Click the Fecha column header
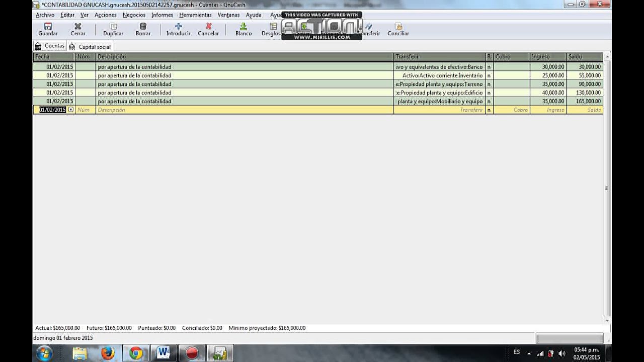The width and height of the screenshot is (644, 362). pyautogui.click(x=54, y=57)
